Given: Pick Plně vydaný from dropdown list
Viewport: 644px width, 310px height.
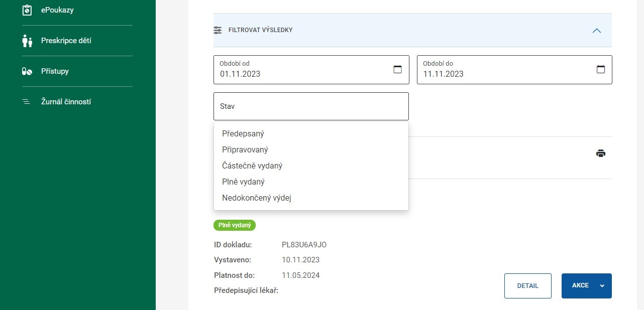Looking at the screenshot, I should pos(243,182).
